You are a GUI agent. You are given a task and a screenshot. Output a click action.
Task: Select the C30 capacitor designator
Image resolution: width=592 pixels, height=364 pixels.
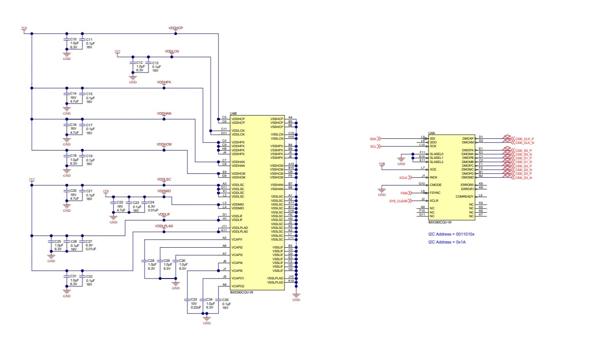click(182, 261)
